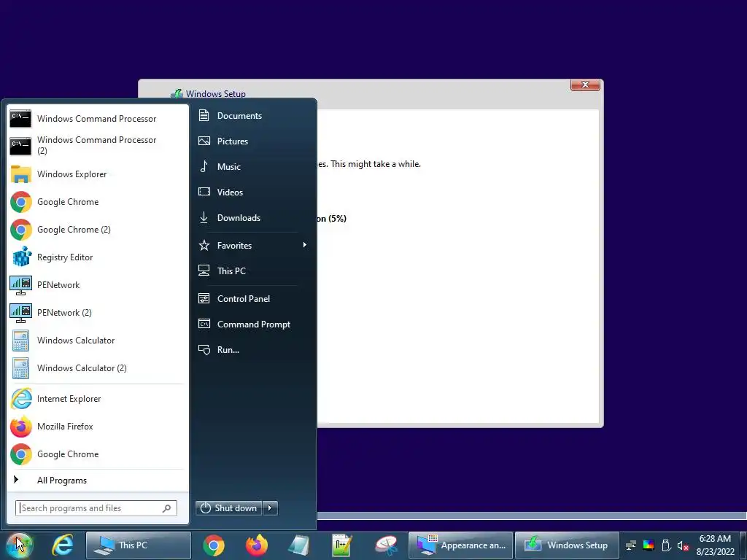
Task: Open the arrow menu beside Shut down
Action: [270, 508]
